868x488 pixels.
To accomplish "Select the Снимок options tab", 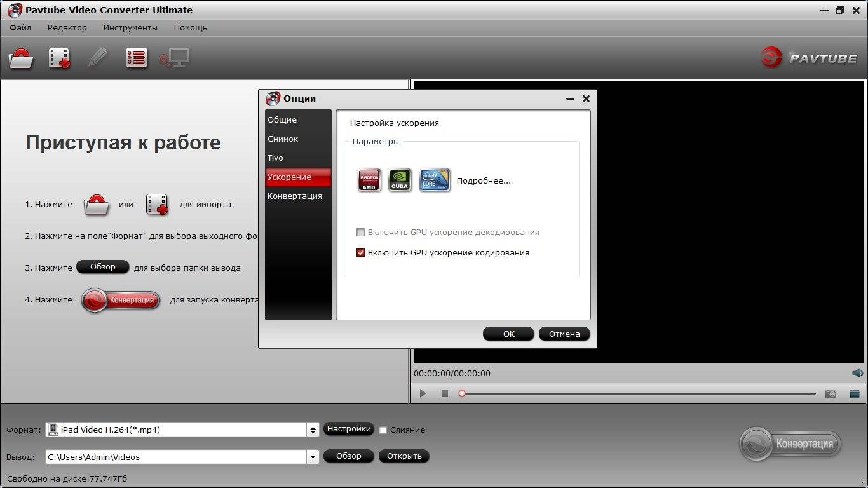I will click(x=297, y=139).
